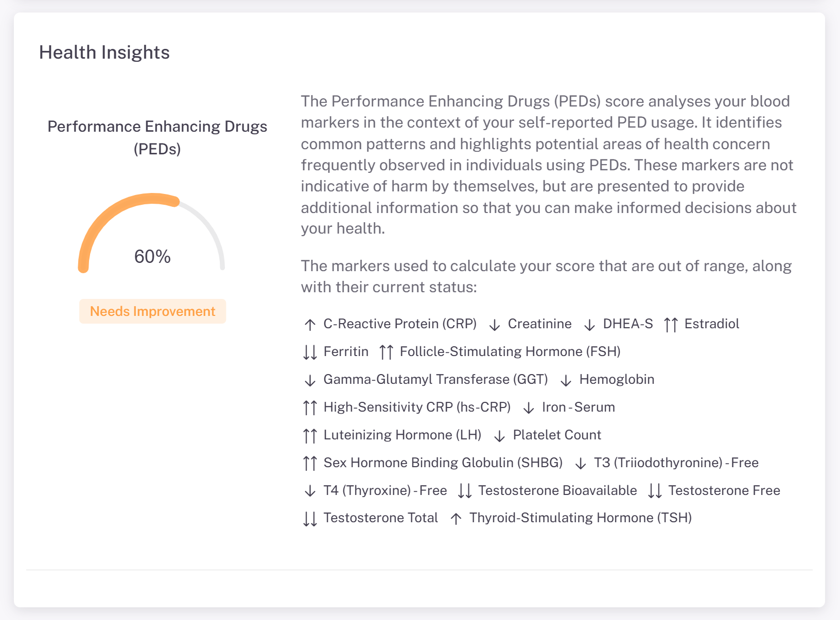Click the up arrow beside C-Reactive Protein
The image size is (840, 620).
(310, 325)
